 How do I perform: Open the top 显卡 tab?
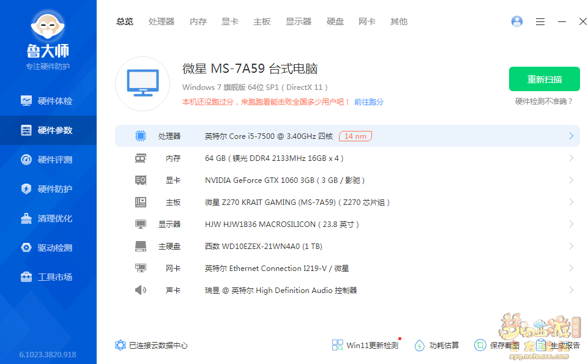coord(230,22)
